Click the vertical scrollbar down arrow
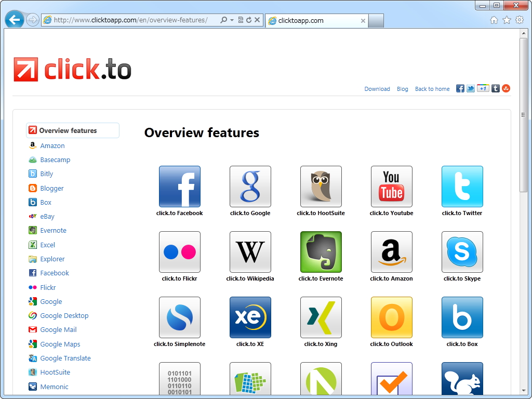The width and height of the screenshot is (532, 399). click(x=524, y=391)
